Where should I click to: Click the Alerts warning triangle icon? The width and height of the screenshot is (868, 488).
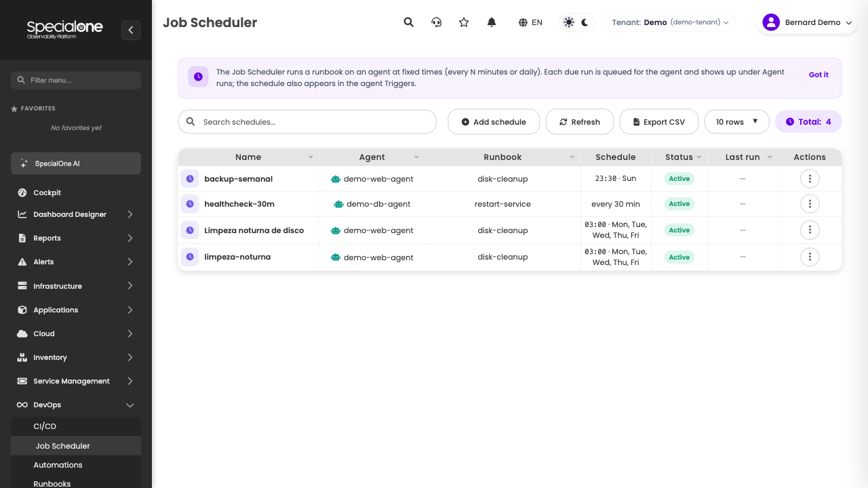pyautogui.click(x=22, y=262)
